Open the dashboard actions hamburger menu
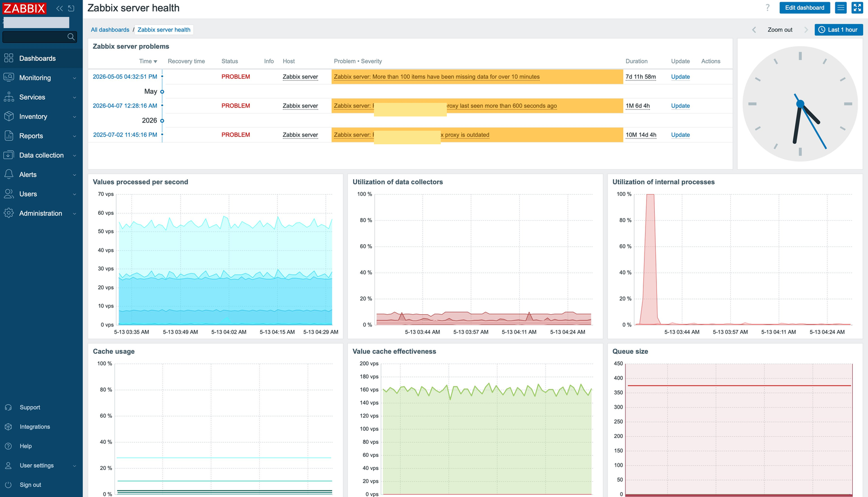Image resolution: width=868 pixels, height=497 pixels. [x=841, y=8]
